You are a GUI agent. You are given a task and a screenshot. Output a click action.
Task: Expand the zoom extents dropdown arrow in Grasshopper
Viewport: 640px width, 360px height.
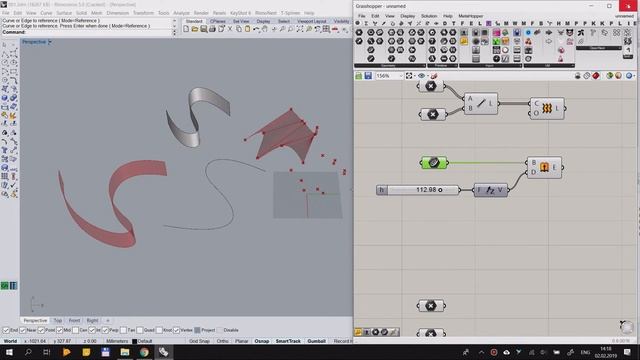[414, 76]
